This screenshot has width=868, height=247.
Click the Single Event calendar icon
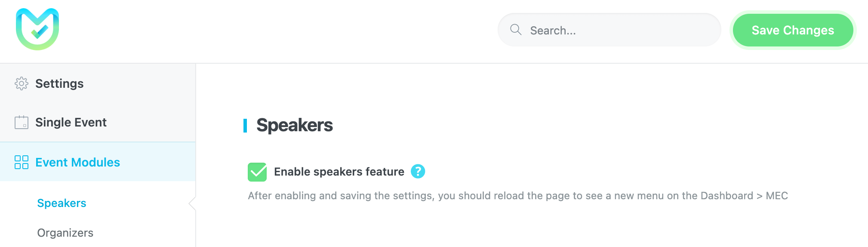coord(21,123)
